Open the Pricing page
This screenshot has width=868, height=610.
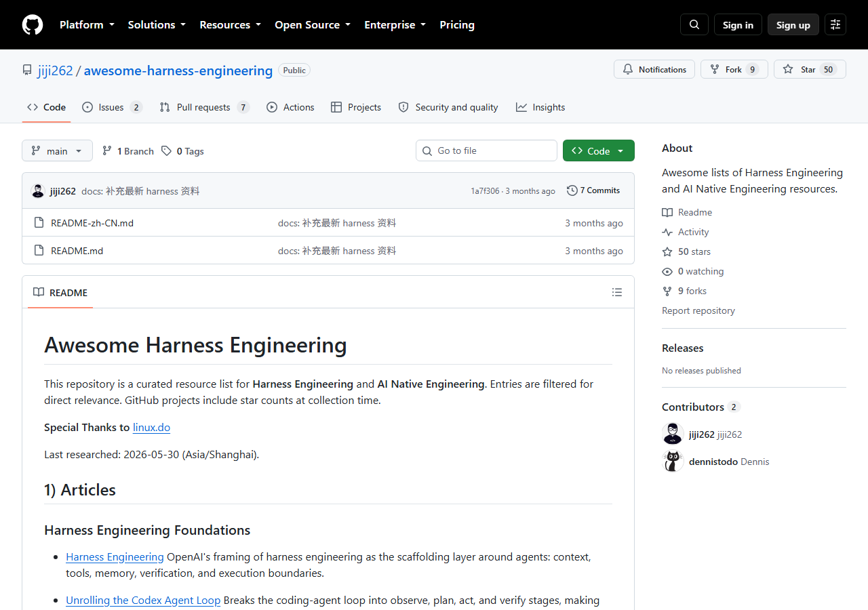coord(457,24)
